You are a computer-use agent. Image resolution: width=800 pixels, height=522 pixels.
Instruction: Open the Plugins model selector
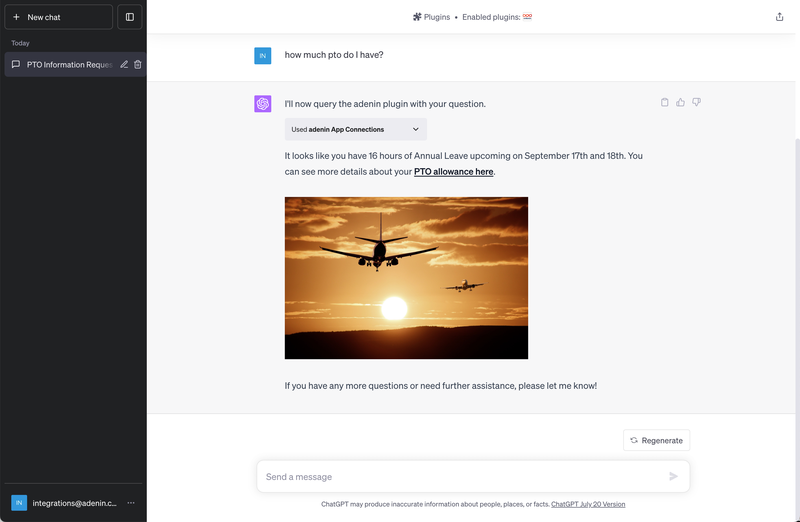point(432,17)
